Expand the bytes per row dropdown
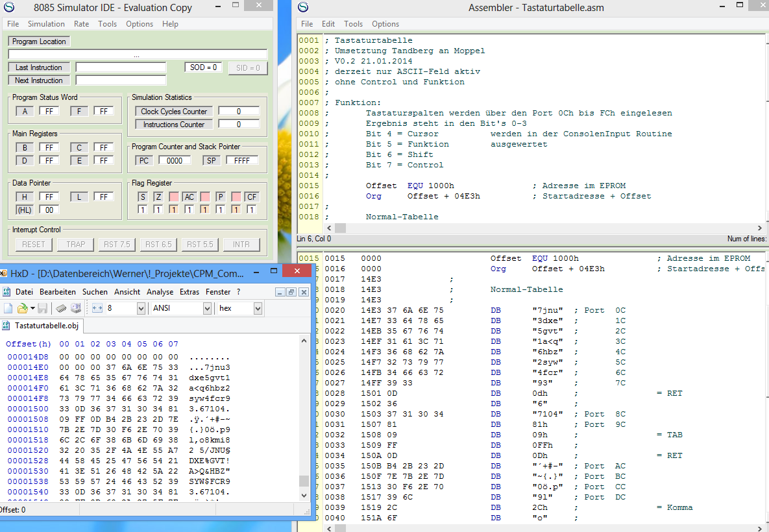 coord(141,309)
